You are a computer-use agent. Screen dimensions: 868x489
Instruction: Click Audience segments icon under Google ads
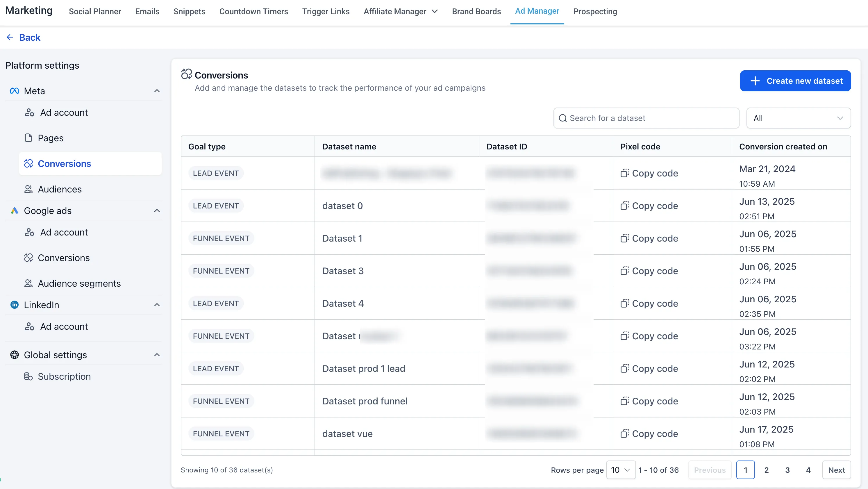tap(28, 283)
